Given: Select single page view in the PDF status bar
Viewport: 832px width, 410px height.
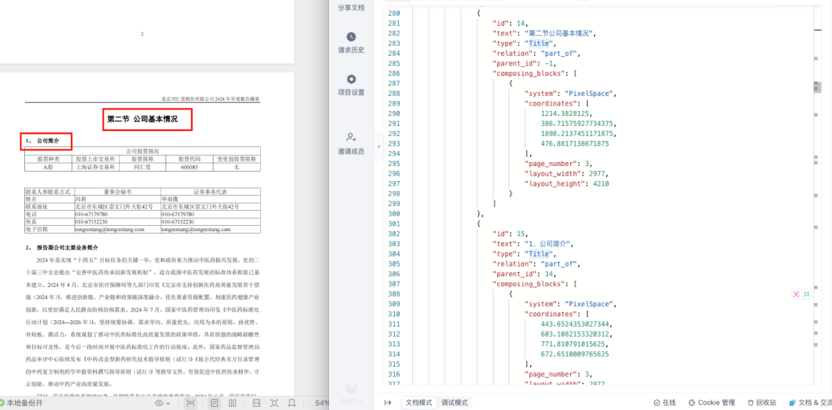Looking at the screenshot, I should tap(214, 403).
